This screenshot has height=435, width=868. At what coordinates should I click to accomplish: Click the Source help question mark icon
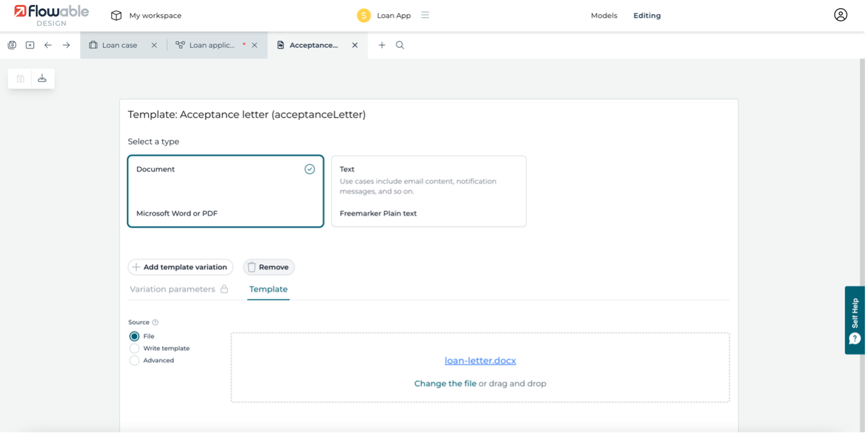156,323
